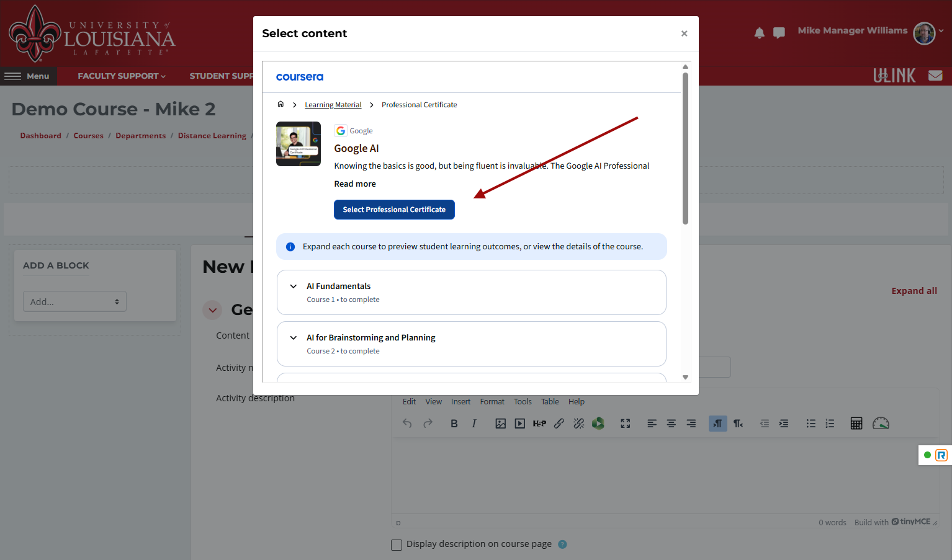Open the editor's Table menu
Image resolution: width=952 pixels, height=560 pixels.
(x=550, y=402)
